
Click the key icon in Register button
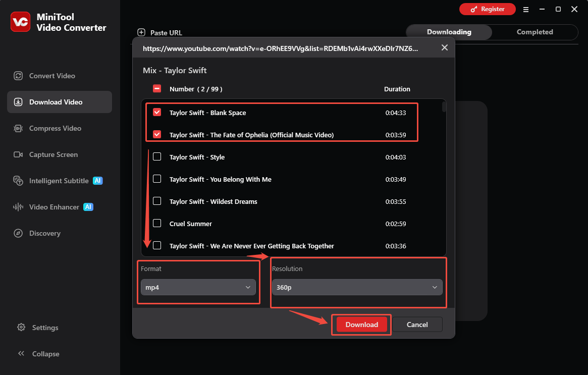tap(474, 9)
